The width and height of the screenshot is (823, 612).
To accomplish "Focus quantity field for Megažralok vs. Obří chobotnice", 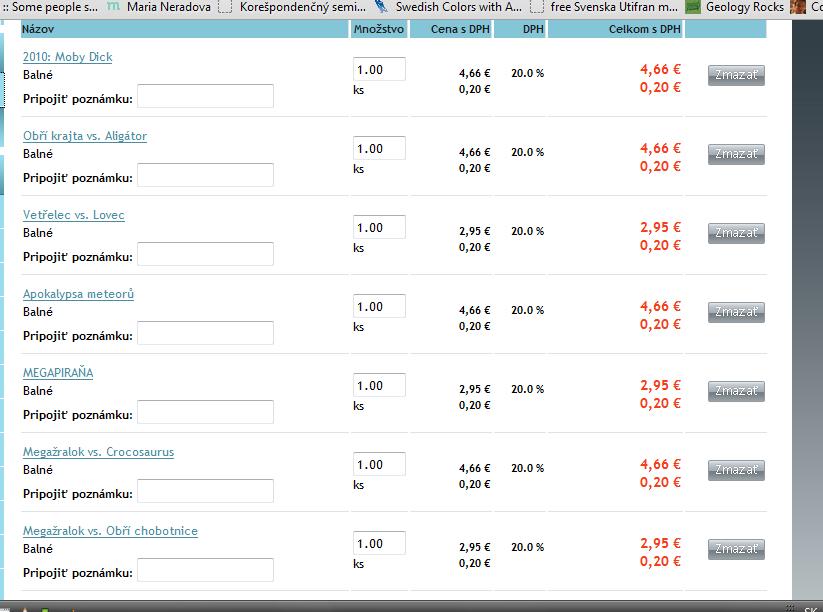I will (x=379, y=543).
